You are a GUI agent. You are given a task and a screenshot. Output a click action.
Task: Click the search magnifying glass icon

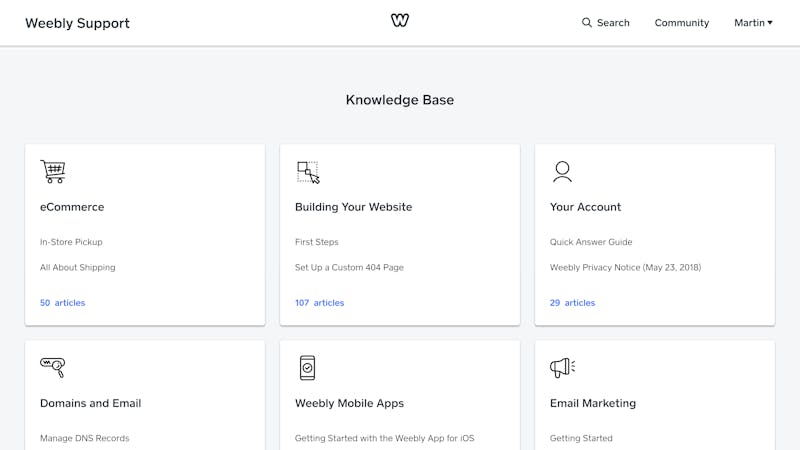point(587,22)
